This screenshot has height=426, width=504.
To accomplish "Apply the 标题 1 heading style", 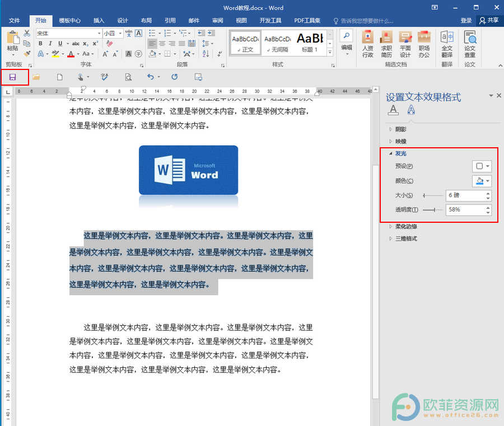I will coord(310,43).
